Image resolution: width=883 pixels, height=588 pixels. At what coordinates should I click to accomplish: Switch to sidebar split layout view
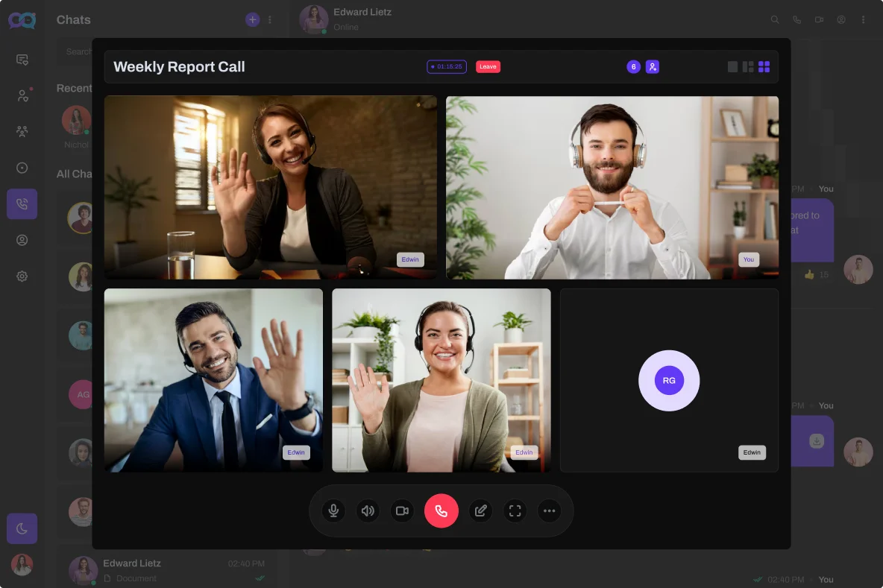click(x=748, y=67)
